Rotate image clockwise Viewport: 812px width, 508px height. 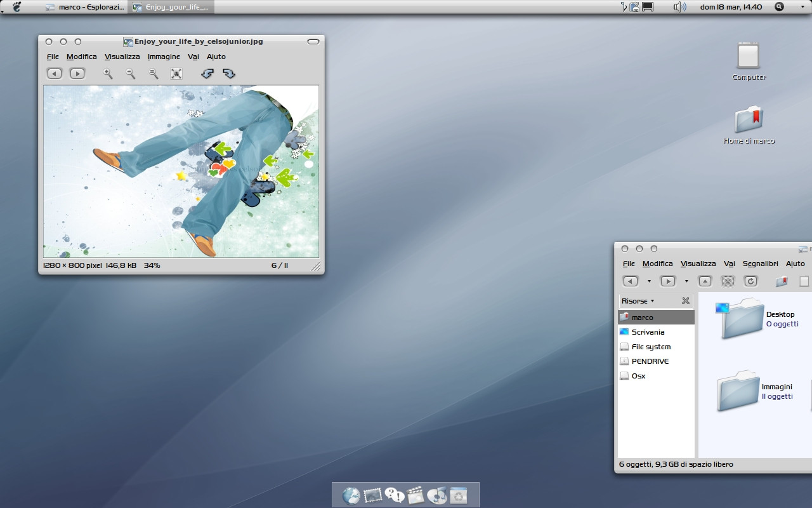click(229, 74)
